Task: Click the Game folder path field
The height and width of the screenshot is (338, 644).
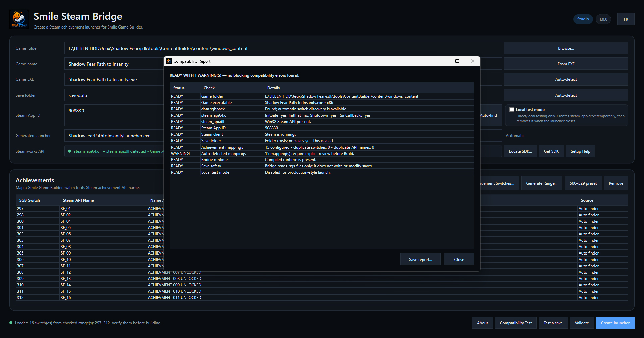Action: coord(283,48)
